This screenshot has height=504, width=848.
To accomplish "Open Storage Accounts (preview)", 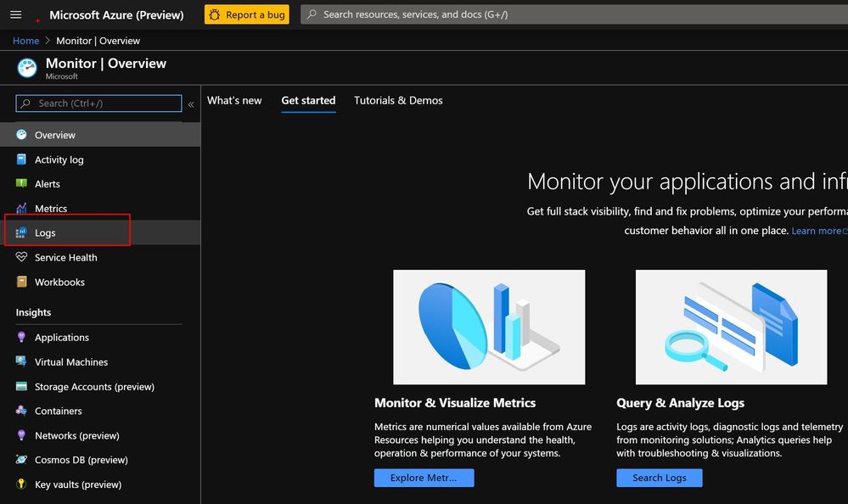I will (100, 387).
